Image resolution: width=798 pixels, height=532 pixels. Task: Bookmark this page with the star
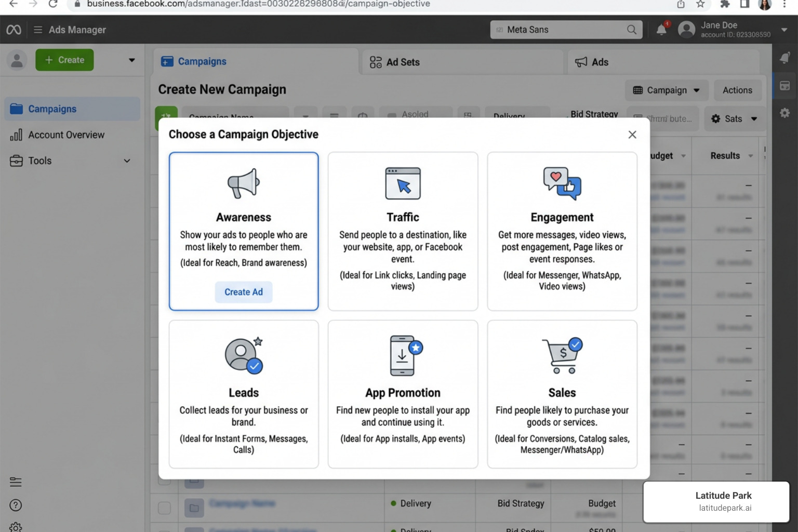click(x=700, y=4)
